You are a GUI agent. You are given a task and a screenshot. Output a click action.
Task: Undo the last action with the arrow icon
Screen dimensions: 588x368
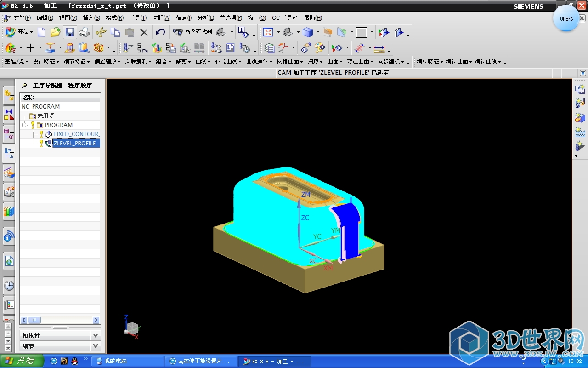tap(160, 32)
